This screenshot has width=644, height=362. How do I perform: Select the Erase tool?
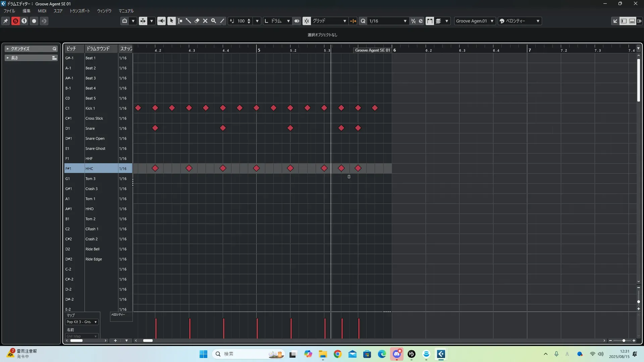(x=197, y=21)
